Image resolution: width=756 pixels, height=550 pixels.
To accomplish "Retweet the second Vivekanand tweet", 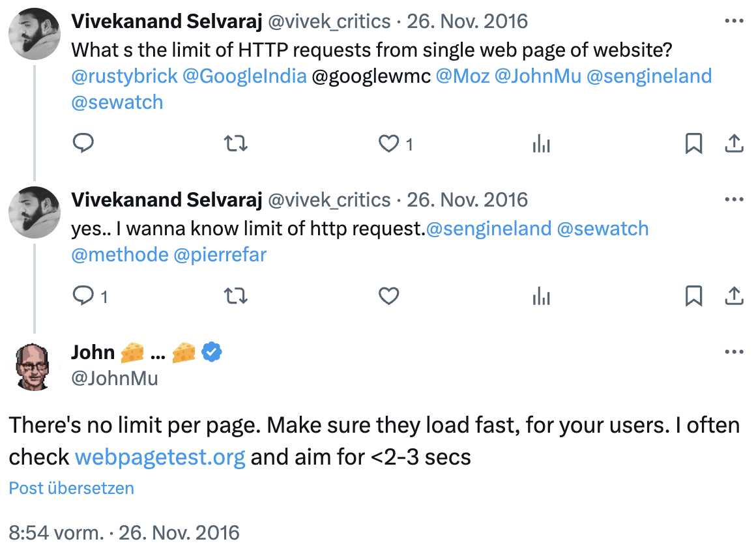I will point(236,295).
